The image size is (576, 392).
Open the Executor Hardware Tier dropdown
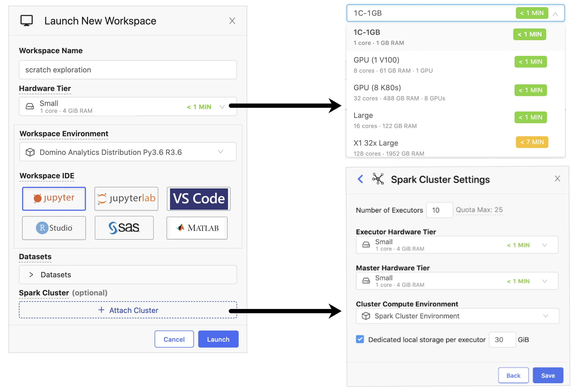[x=457, y=245]
